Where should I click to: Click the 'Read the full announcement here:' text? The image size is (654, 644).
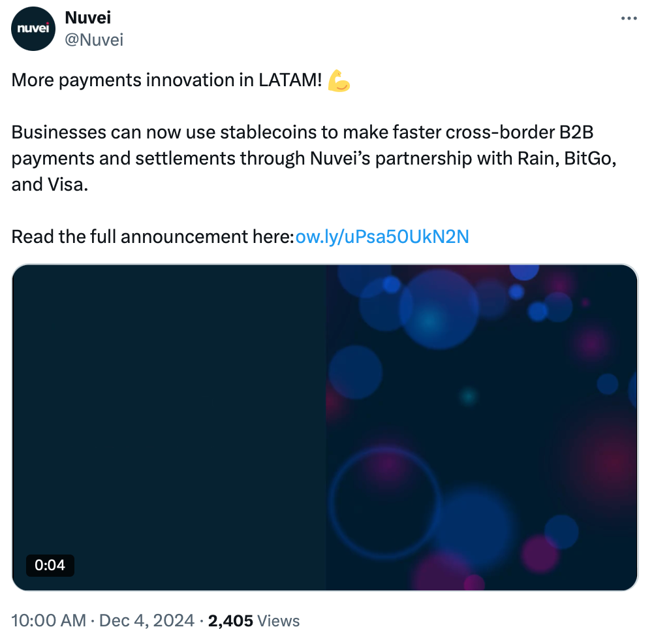click(153, 236)
